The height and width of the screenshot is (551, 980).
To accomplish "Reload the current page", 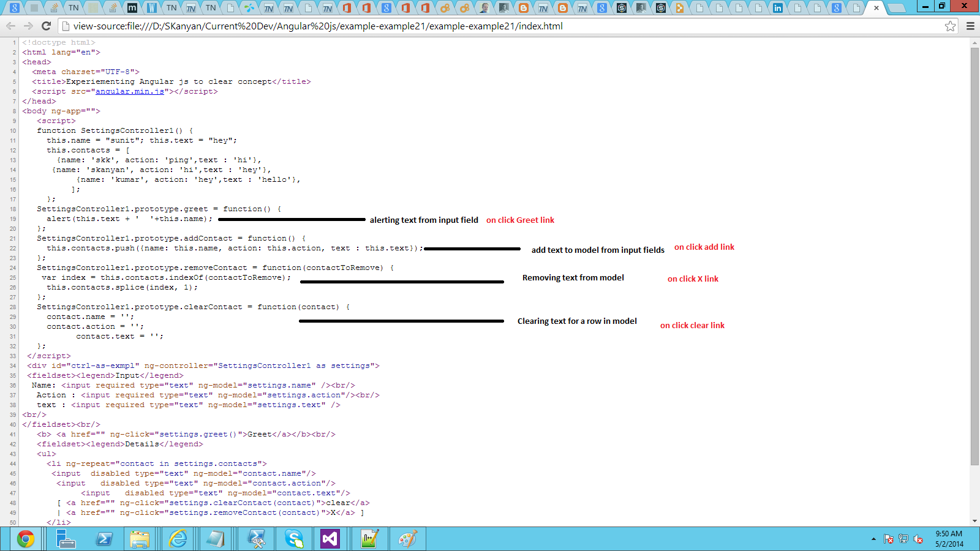I will pos(46,26).
